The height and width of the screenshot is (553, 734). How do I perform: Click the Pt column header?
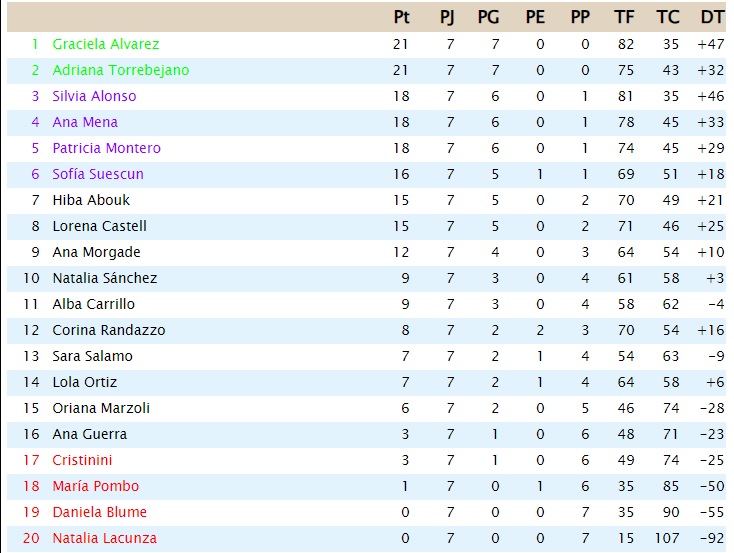point(401,17)
